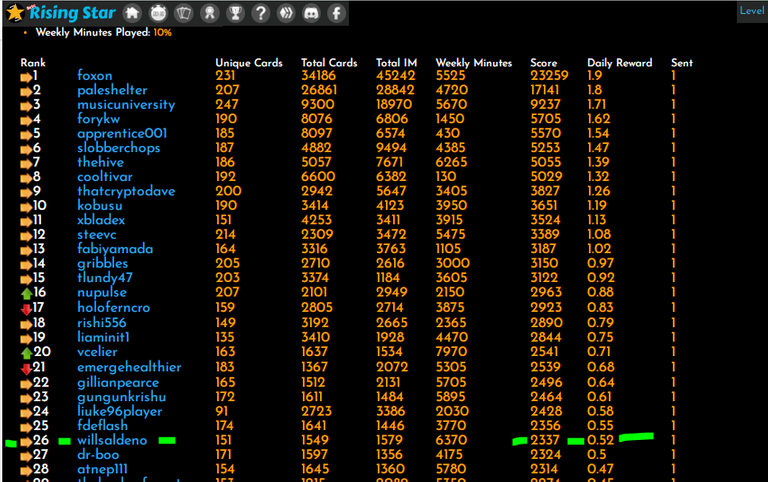The height and width of the screenshot is (482, 768).
Task: Open player forykw's profile
Action: click(98, 119)
